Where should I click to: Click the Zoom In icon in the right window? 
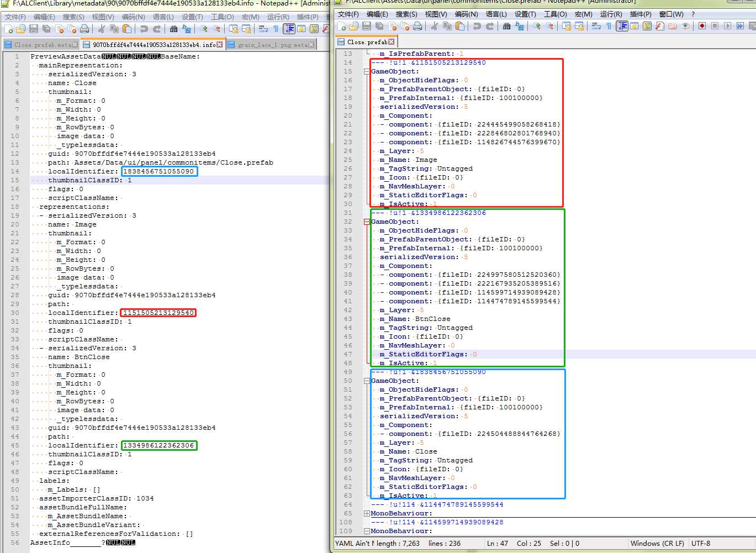[x=537, y=26]
